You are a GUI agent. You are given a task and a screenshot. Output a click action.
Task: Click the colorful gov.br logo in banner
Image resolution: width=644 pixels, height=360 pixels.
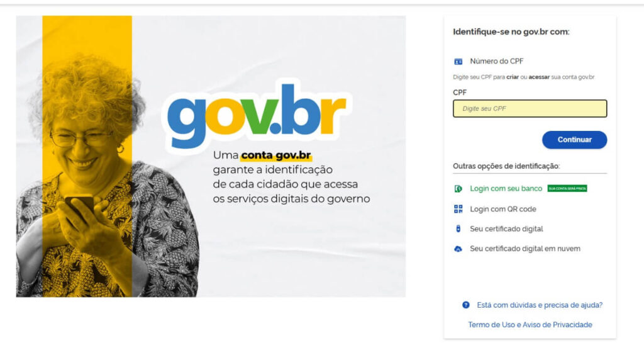(x=256, y=115)
